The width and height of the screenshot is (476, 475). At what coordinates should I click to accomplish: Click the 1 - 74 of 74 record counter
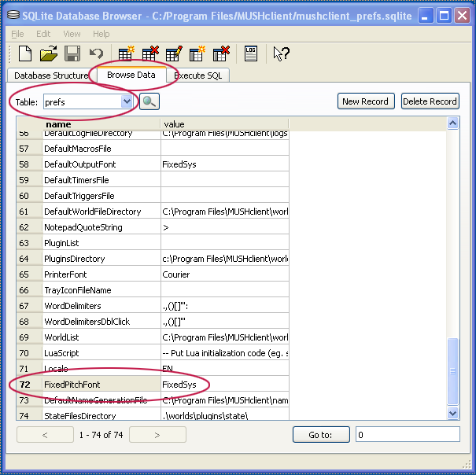click(101, 435)
